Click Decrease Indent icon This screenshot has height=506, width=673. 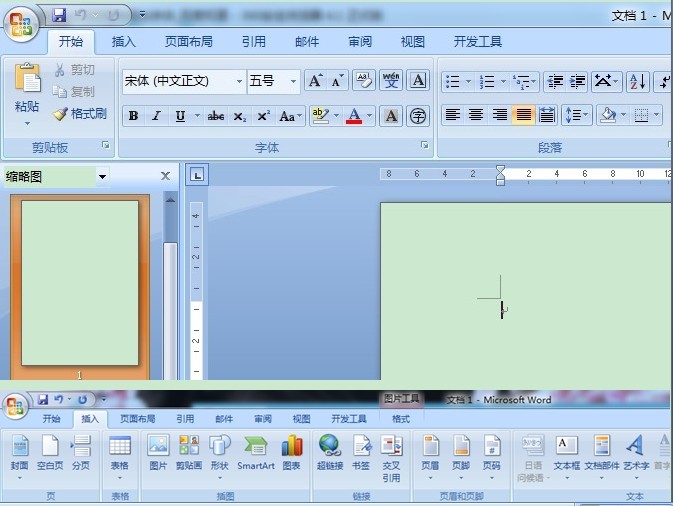tap(555, 81)
